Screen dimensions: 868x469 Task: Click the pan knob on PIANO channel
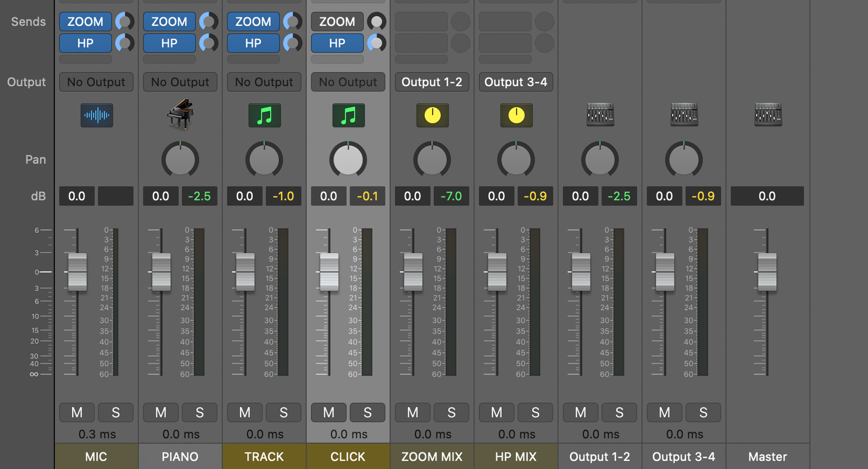coord(180,159)
